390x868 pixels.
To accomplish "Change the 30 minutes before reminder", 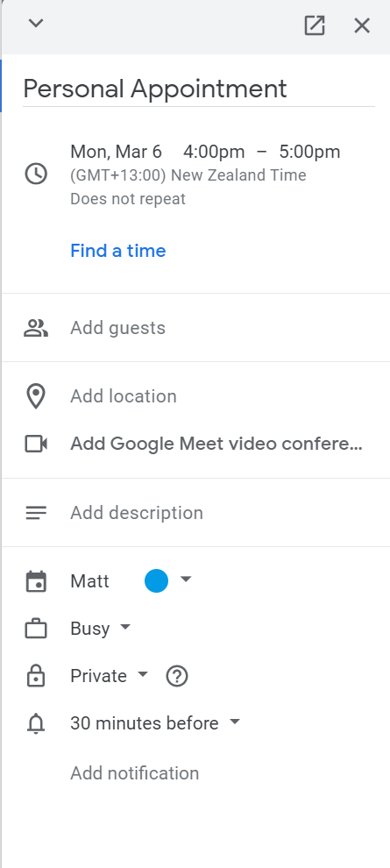I will pos(155,723).
